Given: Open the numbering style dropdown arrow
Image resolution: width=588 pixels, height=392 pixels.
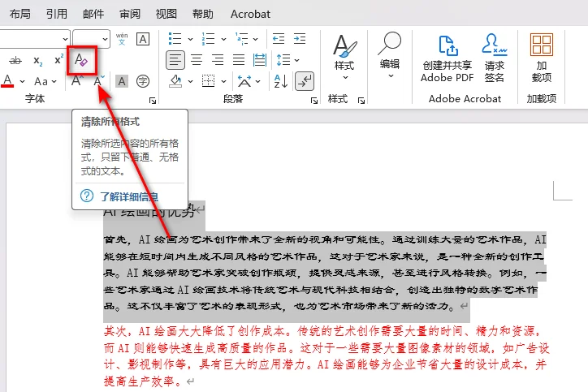Looking at the screenshot, I should coord(223,39).
